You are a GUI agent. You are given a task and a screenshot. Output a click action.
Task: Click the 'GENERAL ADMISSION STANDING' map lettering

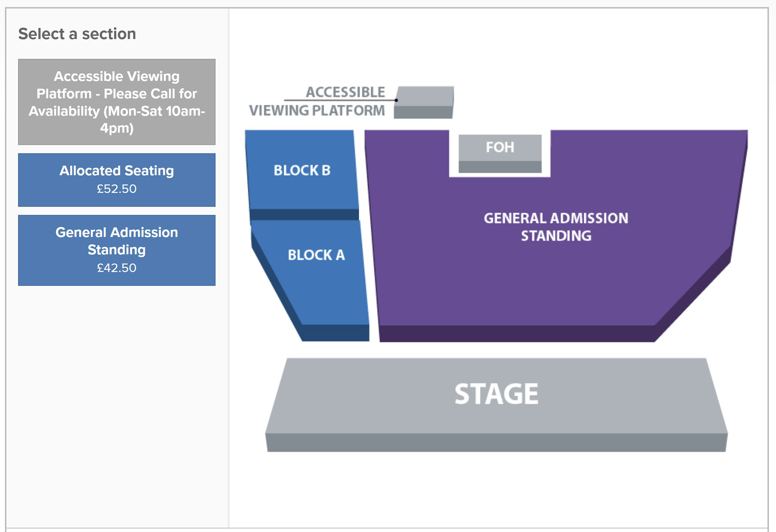tap(556, 227)
